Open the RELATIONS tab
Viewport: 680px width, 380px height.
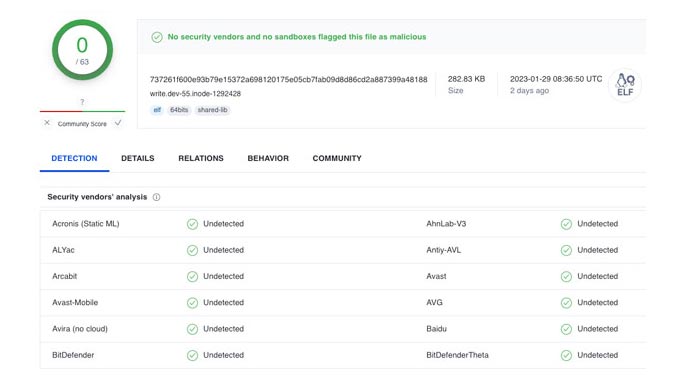tap(201, 158)
